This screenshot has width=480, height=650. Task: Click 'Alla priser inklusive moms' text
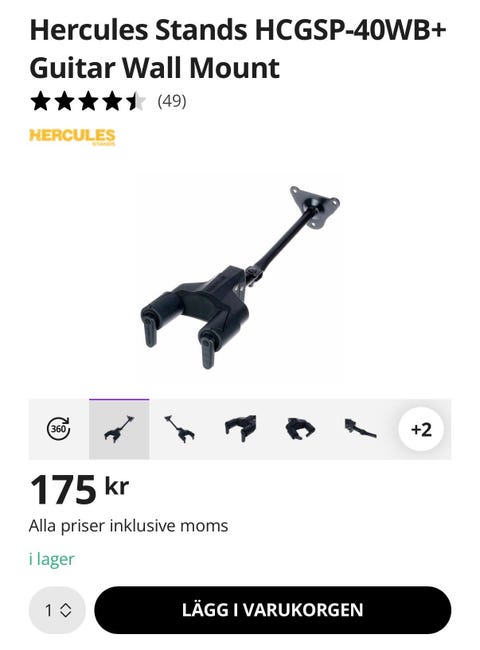point(128,526)
